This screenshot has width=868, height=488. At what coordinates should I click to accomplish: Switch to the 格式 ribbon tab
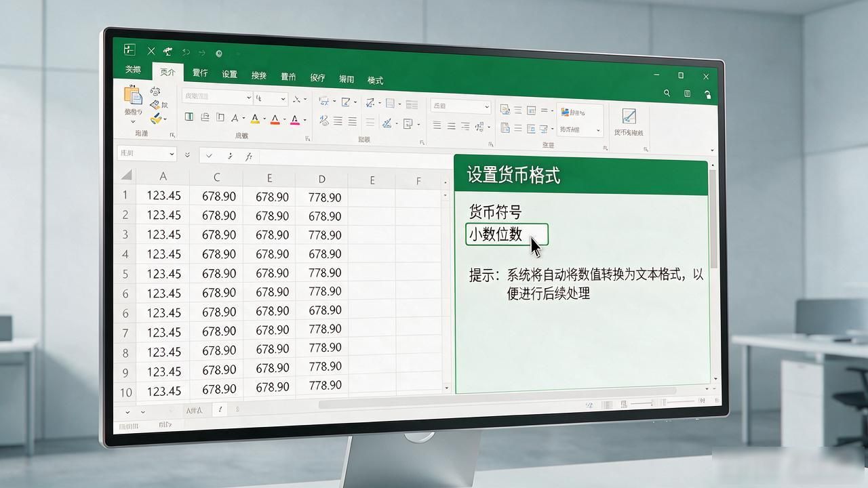375,80
